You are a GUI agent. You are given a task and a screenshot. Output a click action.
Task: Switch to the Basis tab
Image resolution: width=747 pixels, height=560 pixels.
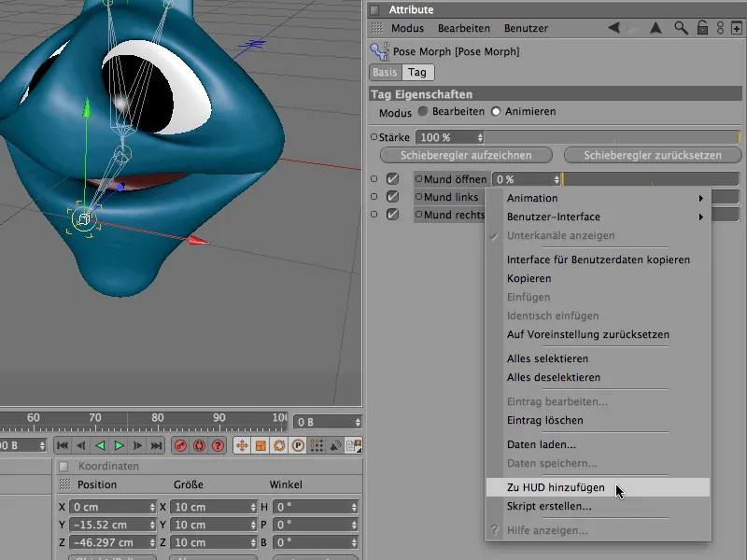tap(385, 72)
